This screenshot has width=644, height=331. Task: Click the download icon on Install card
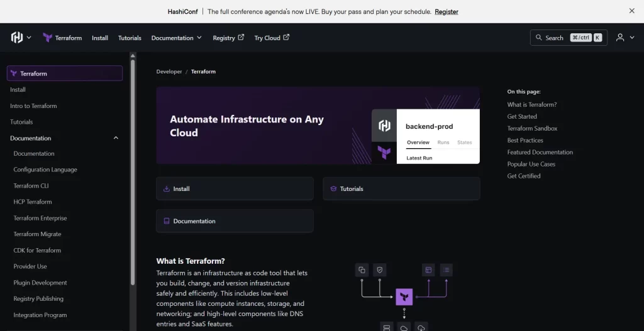pyautogui.click(x=166, y=188)
